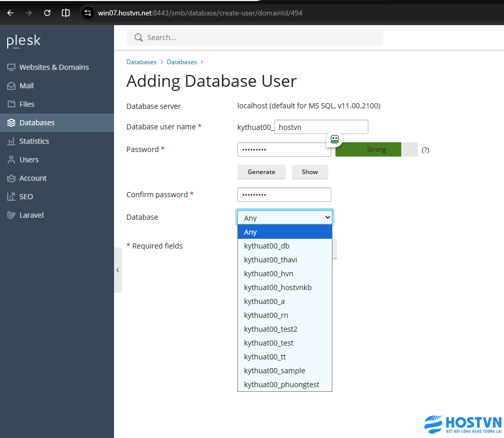The width and height of the screenshot is (504, 438).
Task: Go to Mail section in sidebar
Action: pyautogui.click(x=26, y=86)
